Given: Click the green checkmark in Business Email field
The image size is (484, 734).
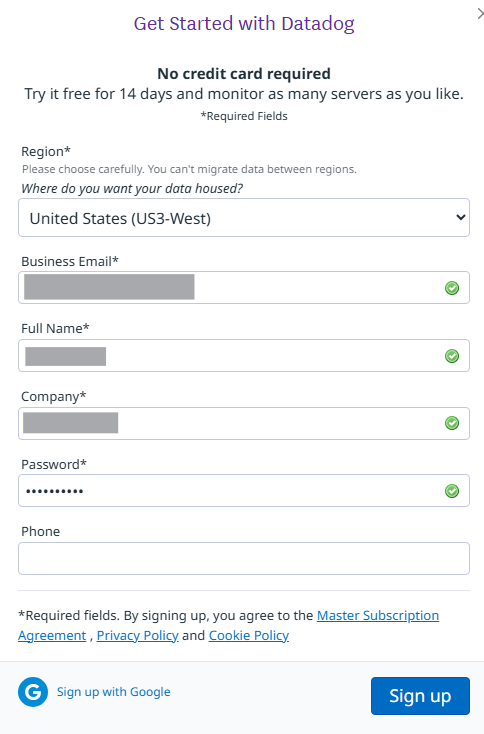Looking at the screenshot, I should (x=452, y=288).
